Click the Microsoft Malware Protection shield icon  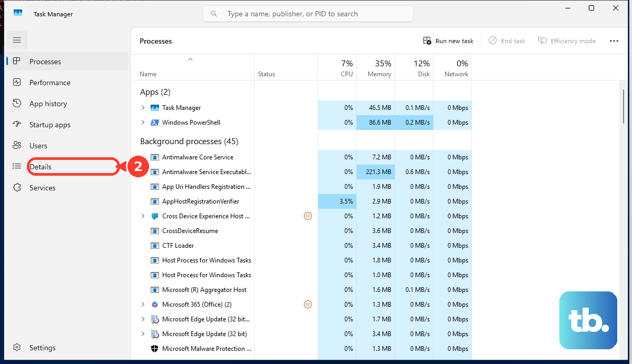155,349
